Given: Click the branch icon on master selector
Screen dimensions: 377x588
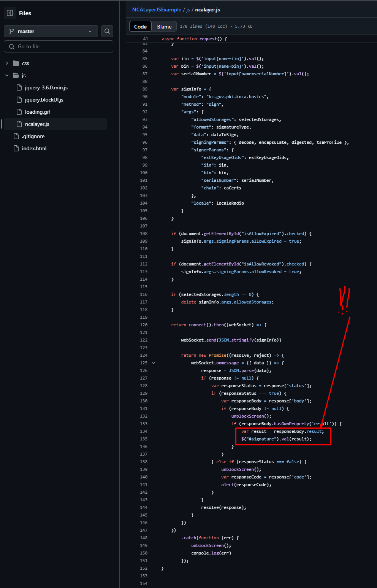Looking at the screenshot, I should point(11,31).
